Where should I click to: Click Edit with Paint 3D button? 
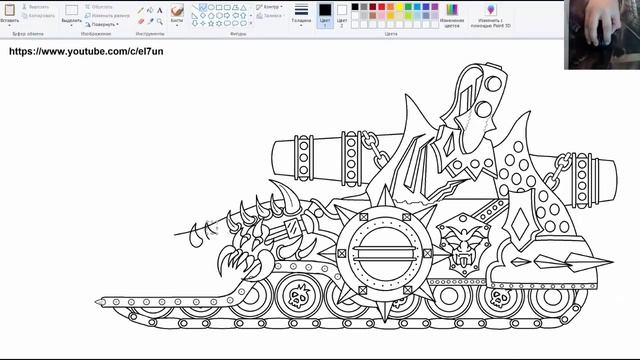490,16
